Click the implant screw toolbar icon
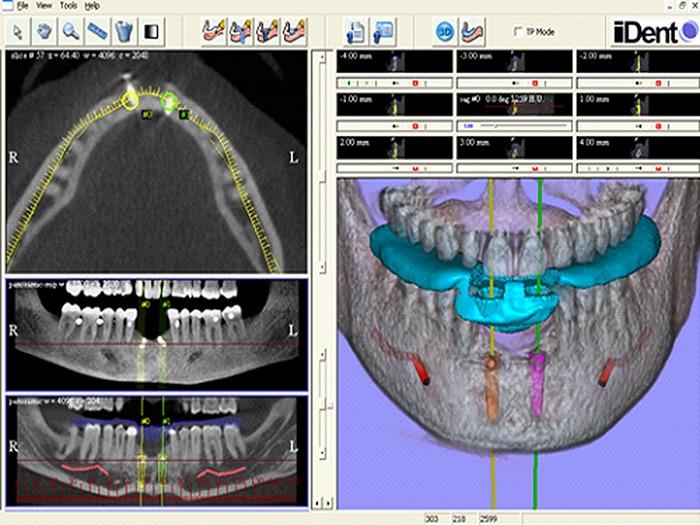700x525 pixels. pyautogui.click(x=125, y=31)
